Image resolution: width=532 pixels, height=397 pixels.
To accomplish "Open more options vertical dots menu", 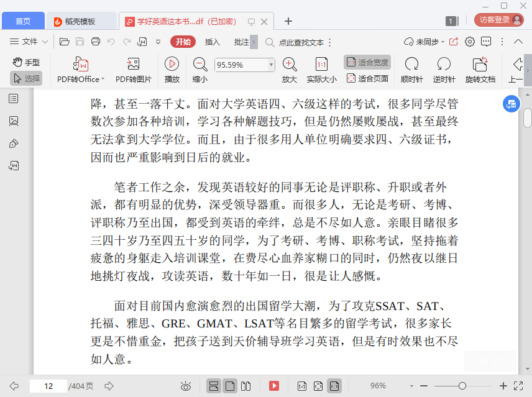I will tap(502, 42).
